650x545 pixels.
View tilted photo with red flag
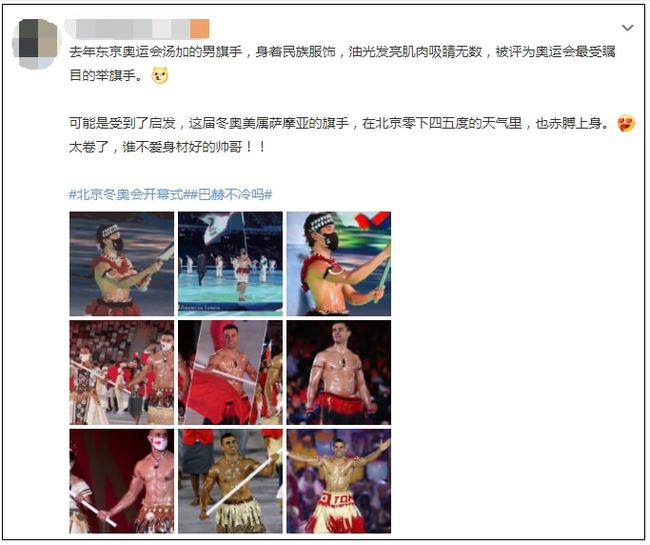(x=230, y=372)
